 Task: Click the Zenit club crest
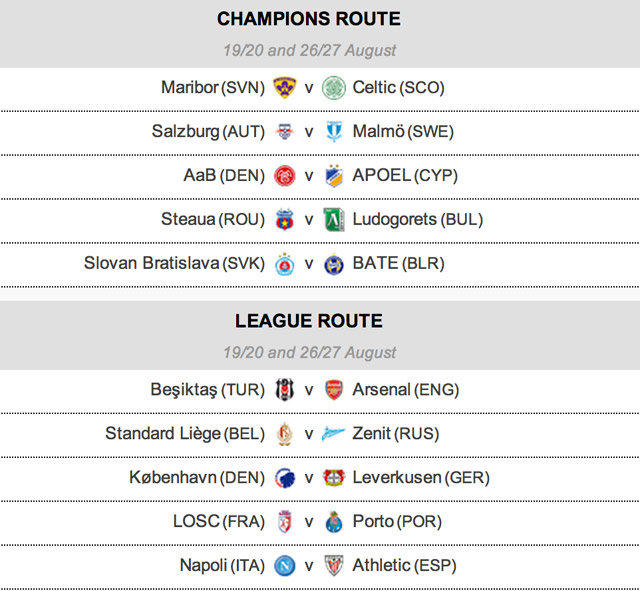point(334,434)
